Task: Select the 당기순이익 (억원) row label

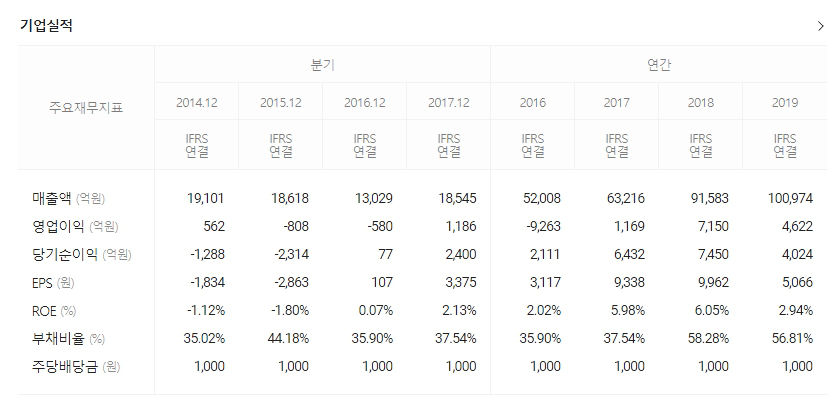Action: click(x=81, y=254)
